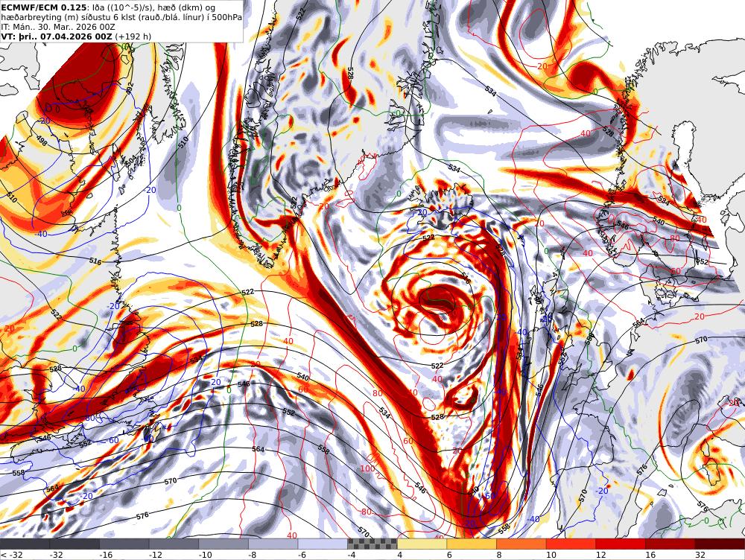Image resolution: width=745 pixels, height=560 pixels.
Task: Click the '-8' legend scale label
Action: click(x=253, y=555)
